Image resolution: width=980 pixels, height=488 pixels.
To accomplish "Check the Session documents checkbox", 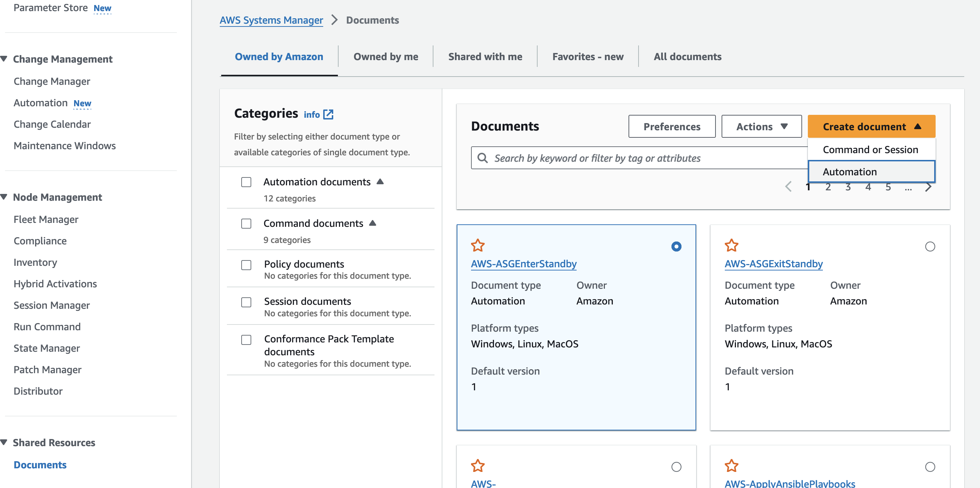I will click(246, 302).
